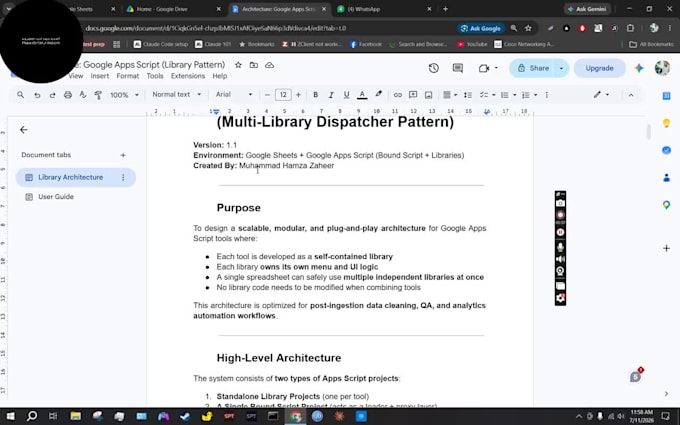
Task: Open Google Tasks side panel
Action: point(667,150)
